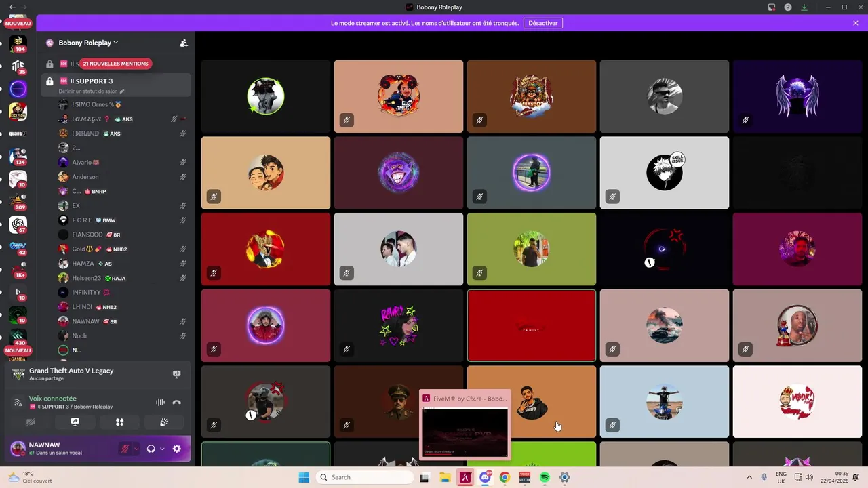Disconnect from voice with hang-up icon
868x488 pixels.
[177, 402]
